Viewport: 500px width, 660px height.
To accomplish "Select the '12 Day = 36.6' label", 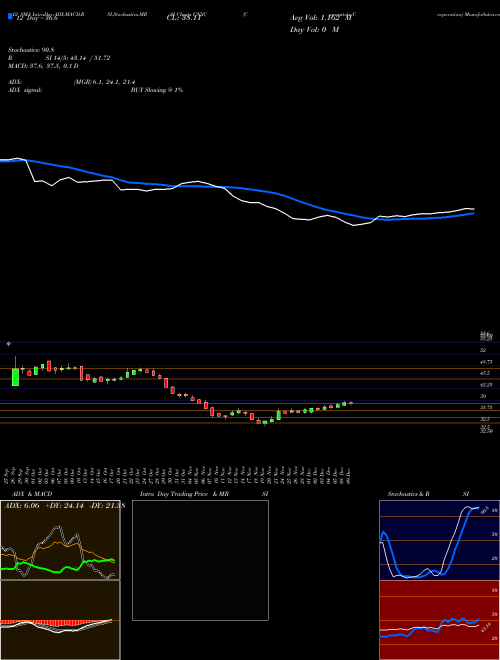I will 36,19.
